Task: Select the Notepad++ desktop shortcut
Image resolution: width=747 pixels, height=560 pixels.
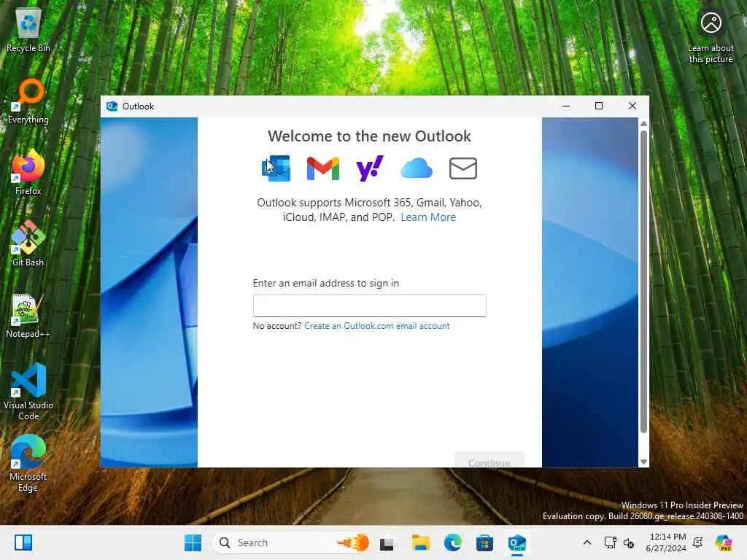Action: point(28,316)
